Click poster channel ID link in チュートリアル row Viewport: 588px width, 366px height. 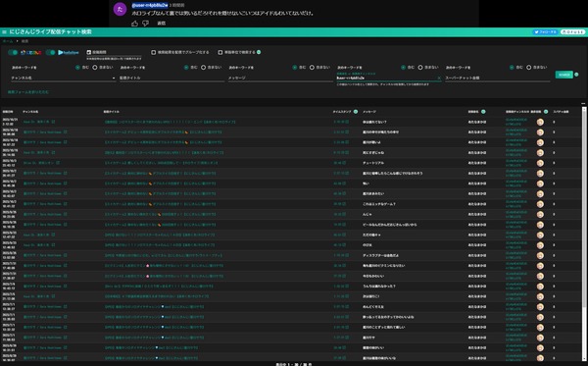point(516,163)
